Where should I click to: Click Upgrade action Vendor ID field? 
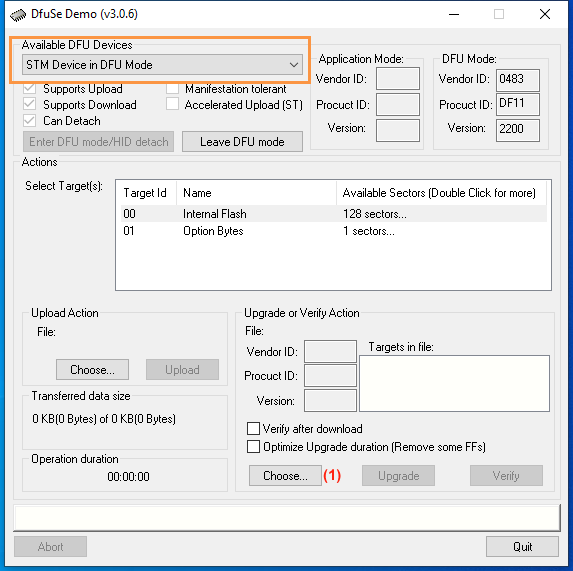(x=330, y=351)
